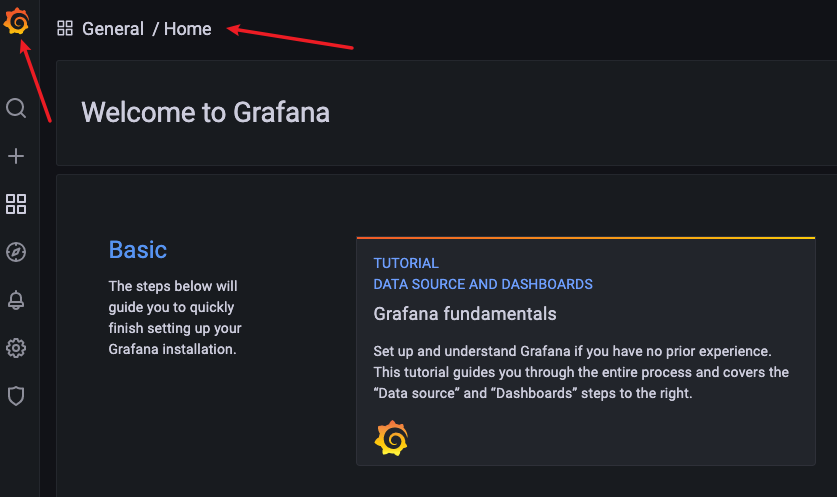Open the Search dashboards magnifier icon

coord(16,108)
